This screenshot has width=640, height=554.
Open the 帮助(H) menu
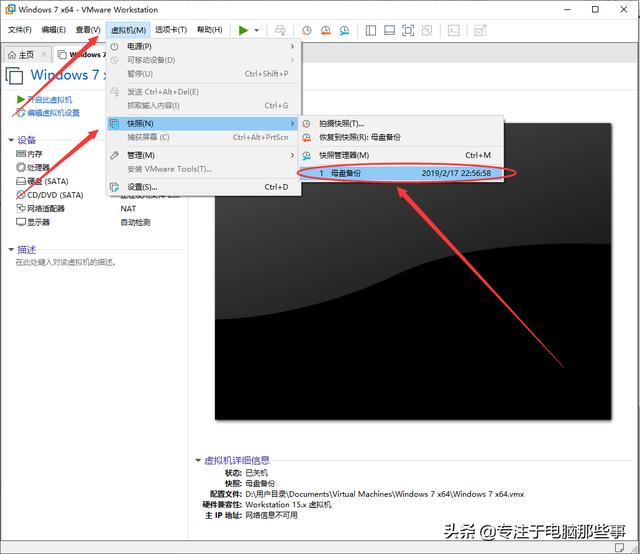click(x=209, y=30)
